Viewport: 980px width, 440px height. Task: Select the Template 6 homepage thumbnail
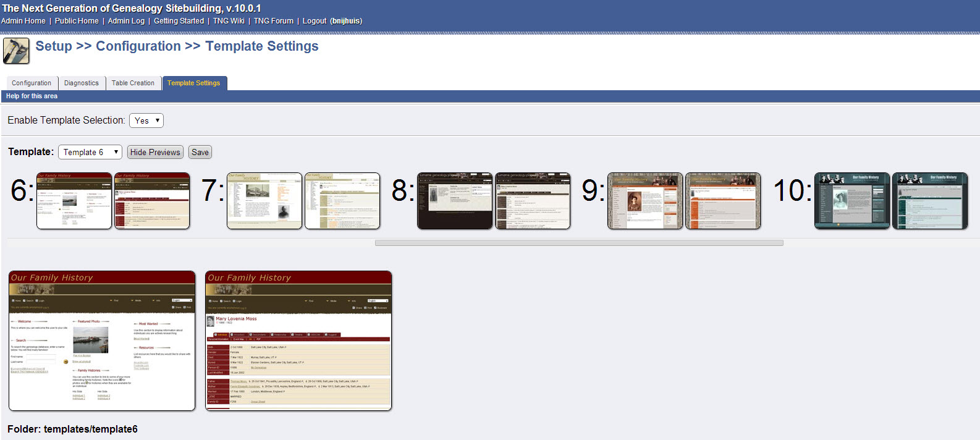[x=74, y=201]
